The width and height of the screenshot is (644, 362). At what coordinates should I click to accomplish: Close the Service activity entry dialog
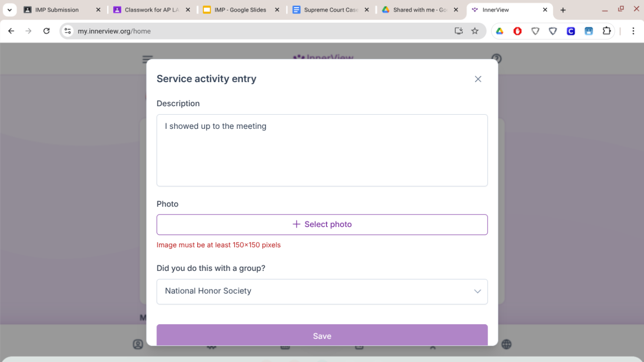[478, 79]
